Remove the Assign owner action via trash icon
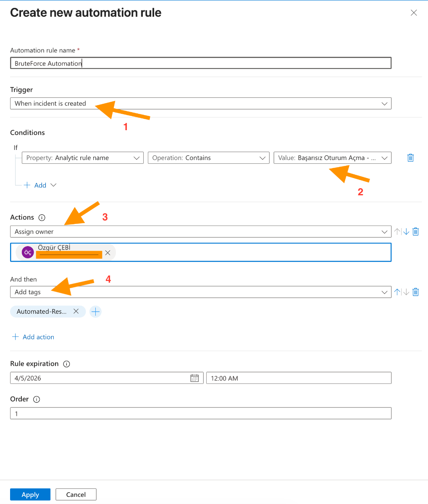428x504 pixels. click(x=416, y=231)
